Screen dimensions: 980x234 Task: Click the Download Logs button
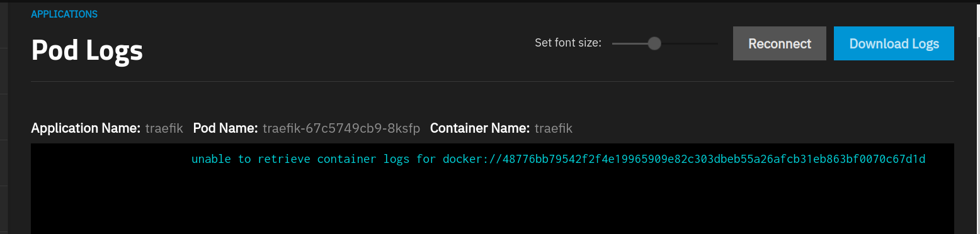(x=894, y=43)
